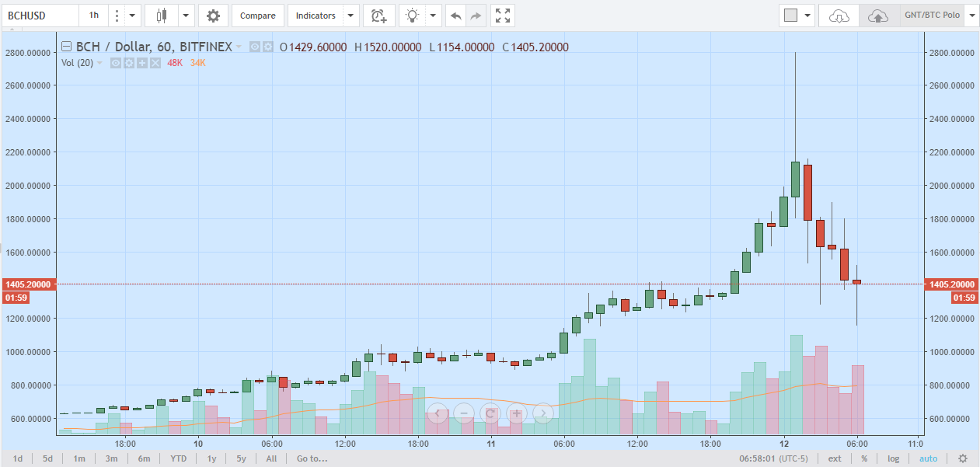
Task: Toggle BCH / Dollar series visibility eye
Action: 255,47
